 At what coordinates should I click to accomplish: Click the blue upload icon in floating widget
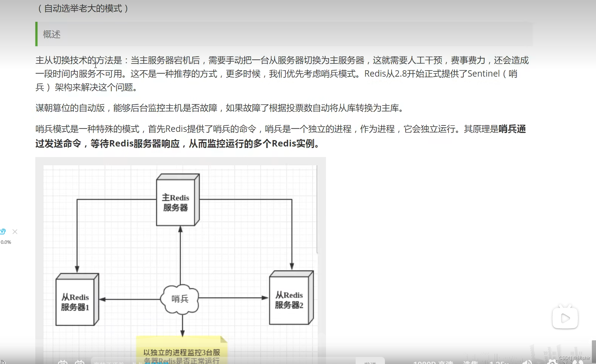3,231
